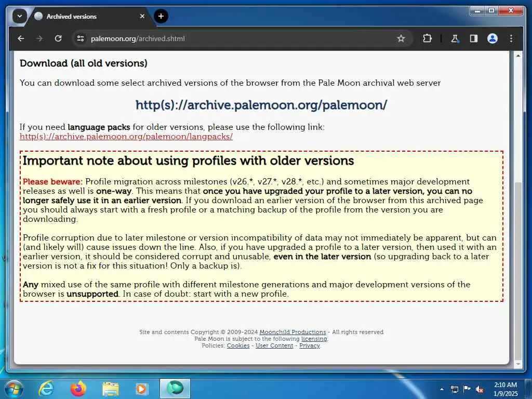This screenshot has width=532, height=399.
Task: Open Windows Media Player taskbar icon
Action: (142, 389)
